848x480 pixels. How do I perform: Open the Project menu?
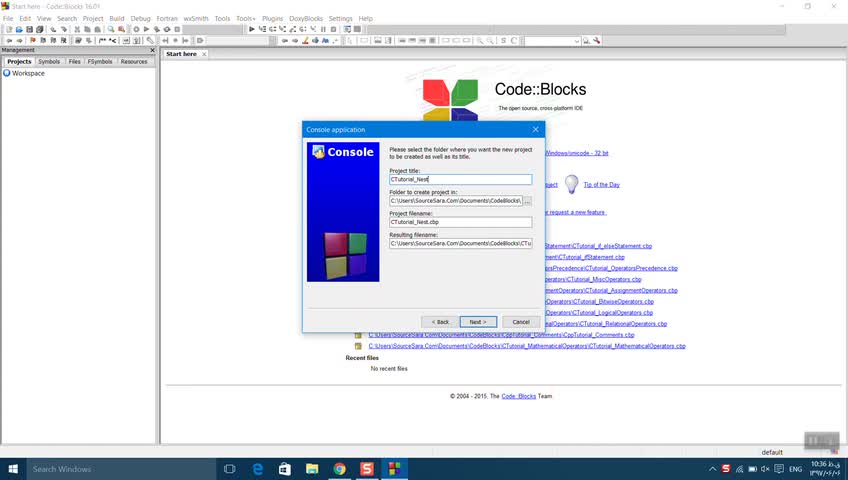click(x=92, y=18)
